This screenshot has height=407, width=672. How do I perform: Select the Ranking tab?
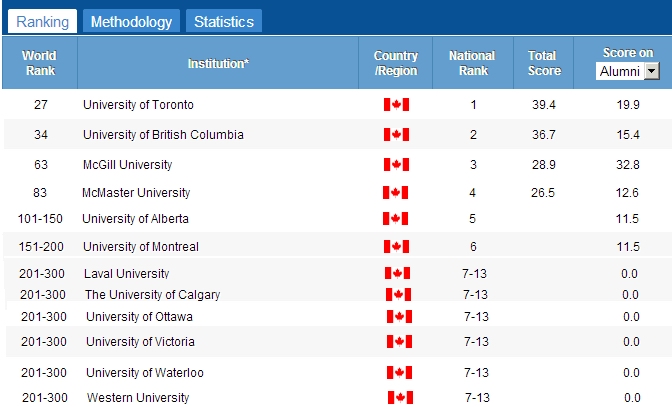[x=42, y=21]
